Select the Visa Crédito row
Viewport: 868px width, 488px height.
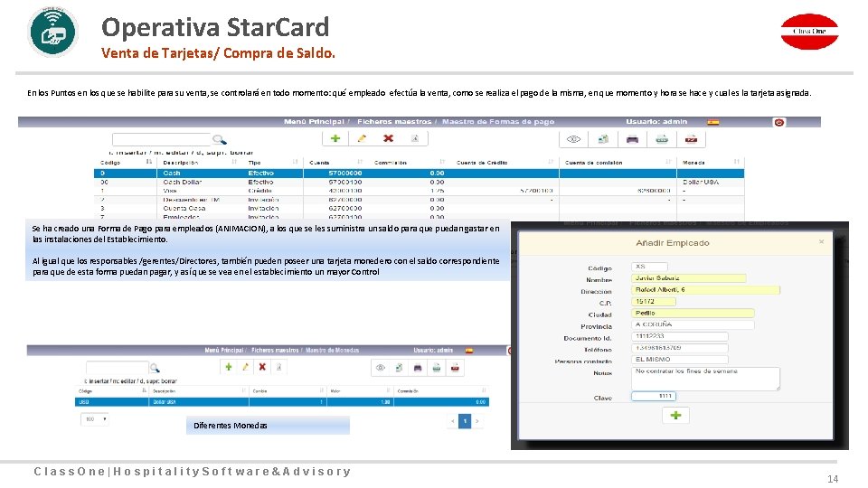[x=419, y=191]
